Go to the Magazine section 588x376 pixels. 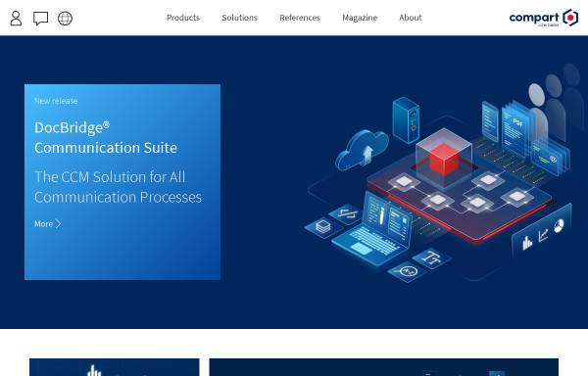[x=360, y=18]
